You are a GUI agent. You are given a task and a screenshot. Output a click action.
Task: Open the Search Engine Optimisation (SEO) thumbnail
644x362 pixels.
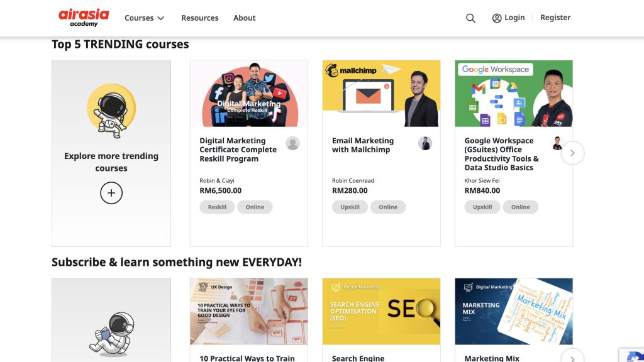coord(381,312)
